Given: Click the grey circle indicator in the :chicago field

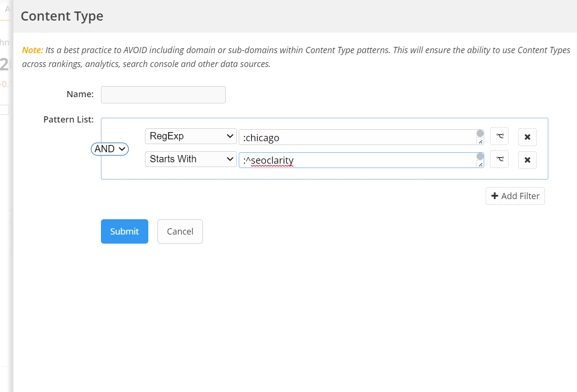Looking at the screenshot, I should [x=480, y=133].
